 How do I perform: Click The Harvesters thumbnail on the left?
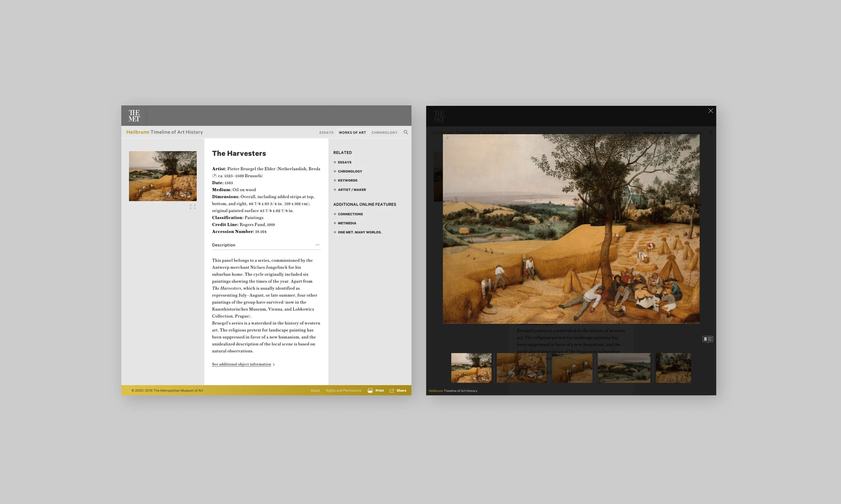point(162,176)
